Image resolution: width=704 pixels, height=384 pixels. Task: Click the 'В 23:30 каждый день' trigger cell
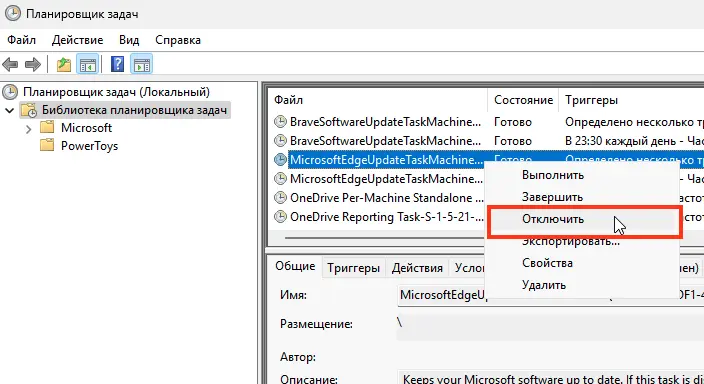(634, 141)
